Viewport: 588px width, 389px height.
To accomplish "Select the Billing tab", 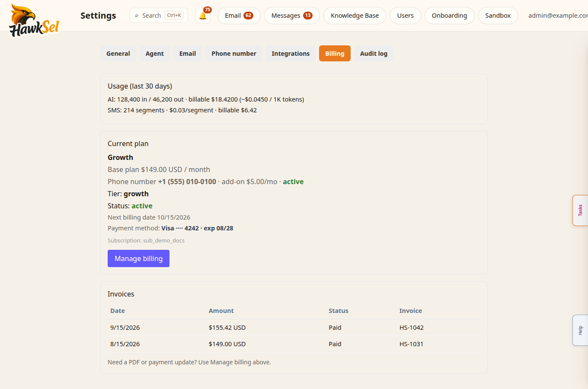I will coord(335,54).
